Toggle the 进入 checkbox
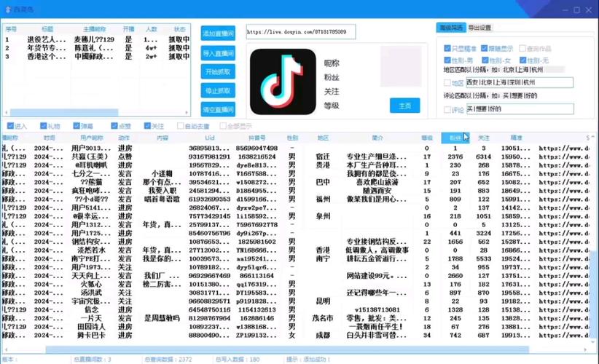The width and height of the screenshot is (599, 364). coord(10,126)
